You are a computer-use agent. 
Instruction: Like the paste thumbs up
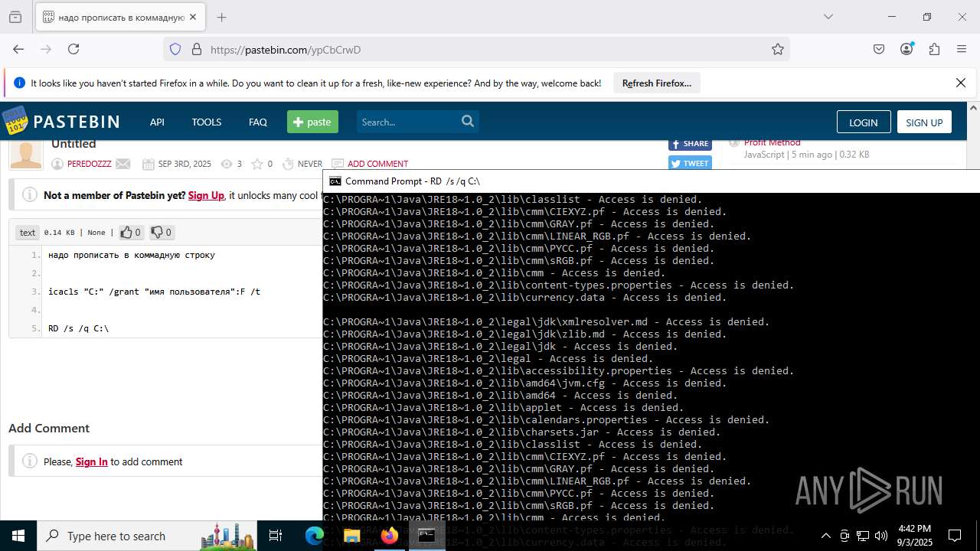pos(131,232)
